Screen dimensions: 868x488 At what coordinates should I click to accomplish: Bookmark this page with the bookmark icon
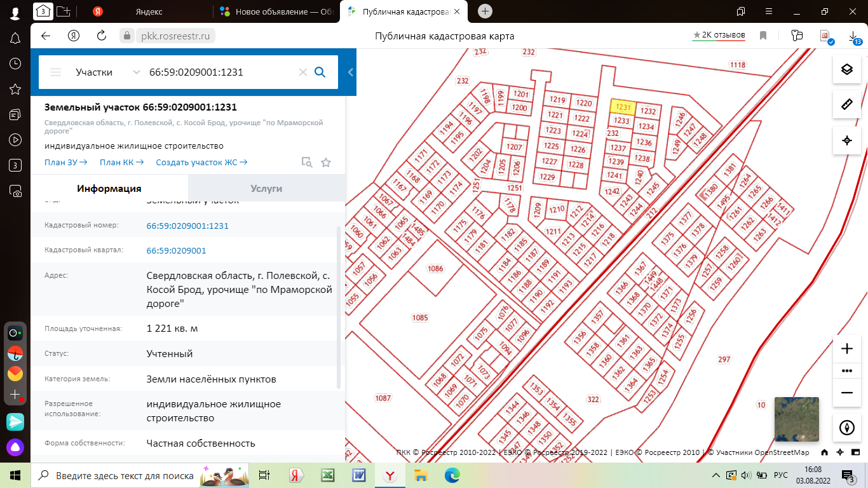tap(763, 36)
